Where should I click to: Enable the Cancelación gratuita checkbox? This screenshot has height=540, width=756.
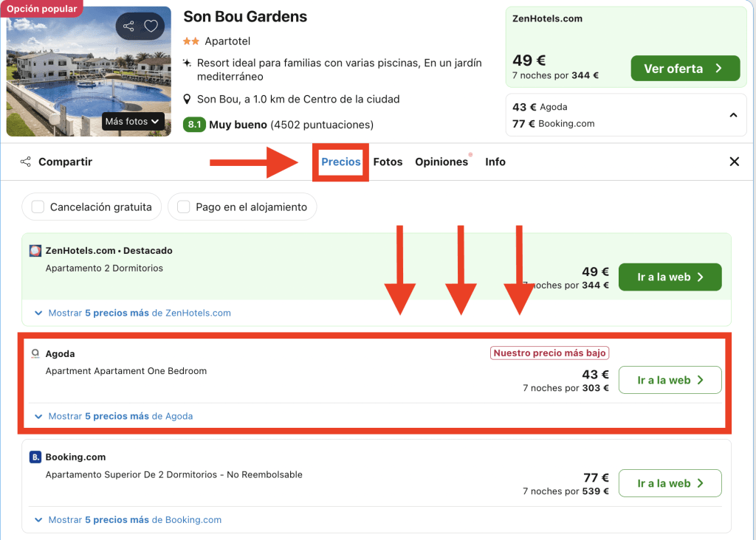click(x=38, y=207)
